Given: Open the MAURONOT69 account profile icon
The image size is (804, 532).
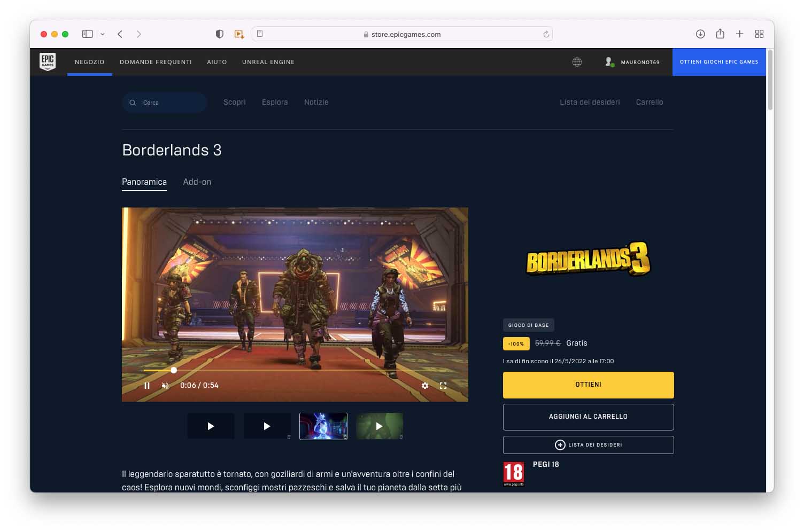Looking at the screenshot, I should 609,62.
